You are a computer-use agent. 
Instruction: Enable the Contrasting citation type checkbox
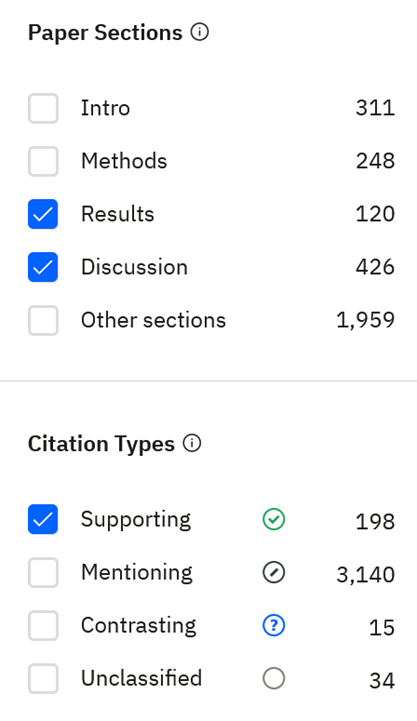(x=43, y=626)
